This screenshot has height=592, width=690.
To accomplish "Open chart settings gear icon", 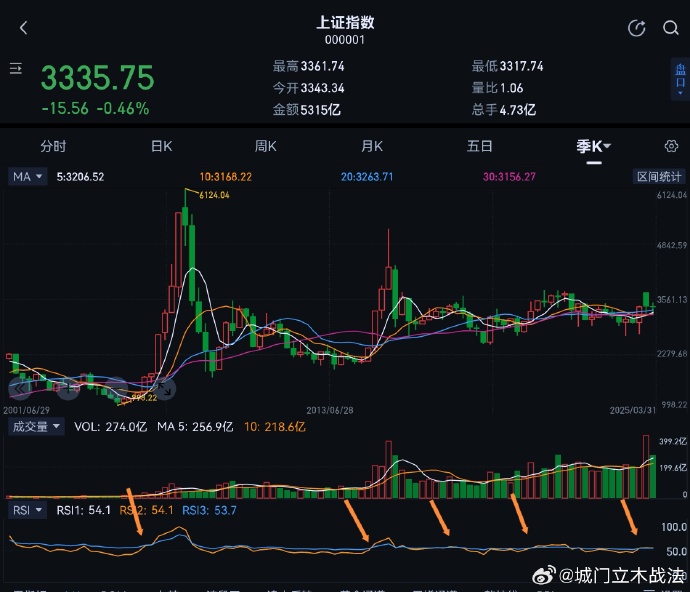I will tap(671, 146).
